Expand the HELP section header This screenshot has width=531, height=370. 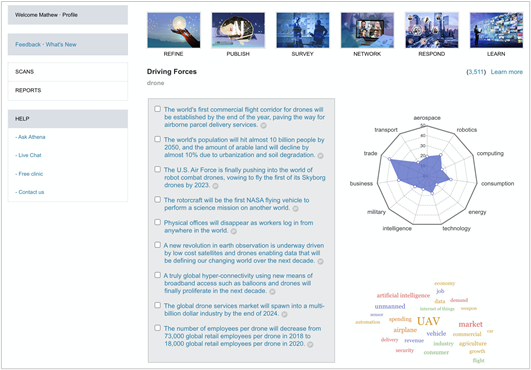tap(68, 119)
